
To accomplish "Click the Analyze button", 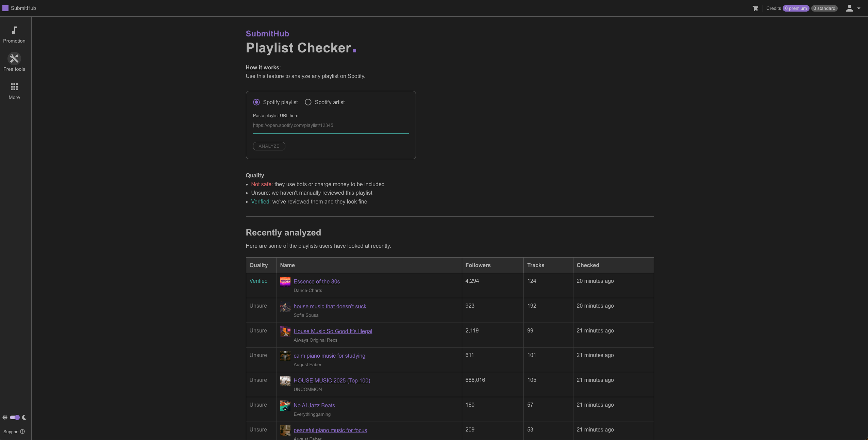I will pyautogui.click(x=269, y=146).
